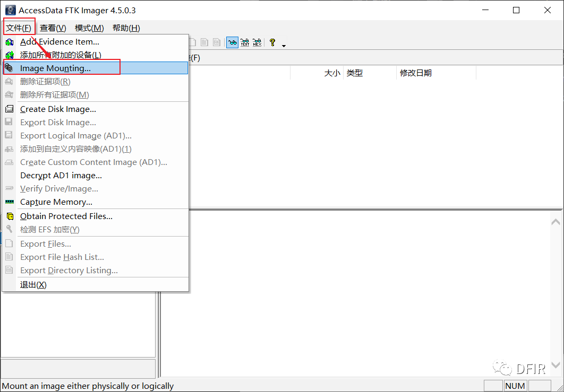Select 添加所有附加的设备(L) menu entry

[x=95, y=55]
